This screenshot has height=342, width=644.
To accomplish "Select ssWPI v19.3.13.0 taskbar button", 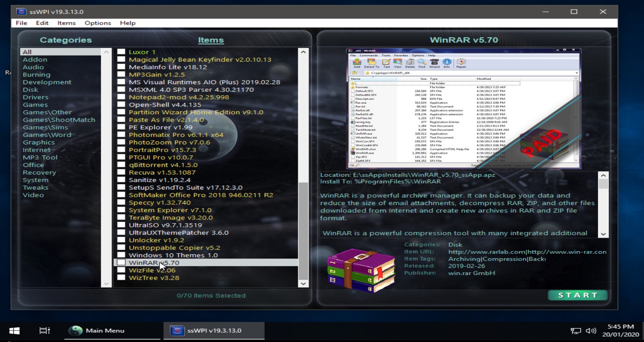I will point(214,331).
